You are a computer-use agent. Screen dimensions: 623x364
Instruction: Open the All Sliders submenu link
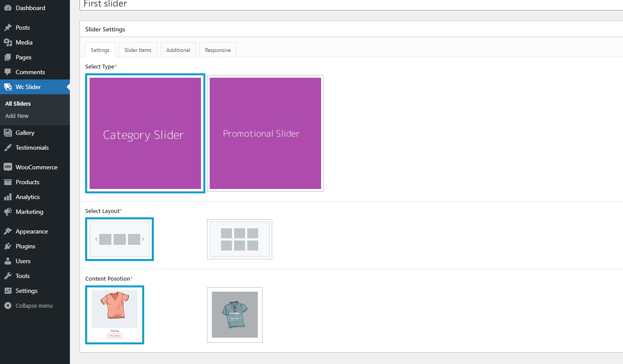(x=18, y=103)
